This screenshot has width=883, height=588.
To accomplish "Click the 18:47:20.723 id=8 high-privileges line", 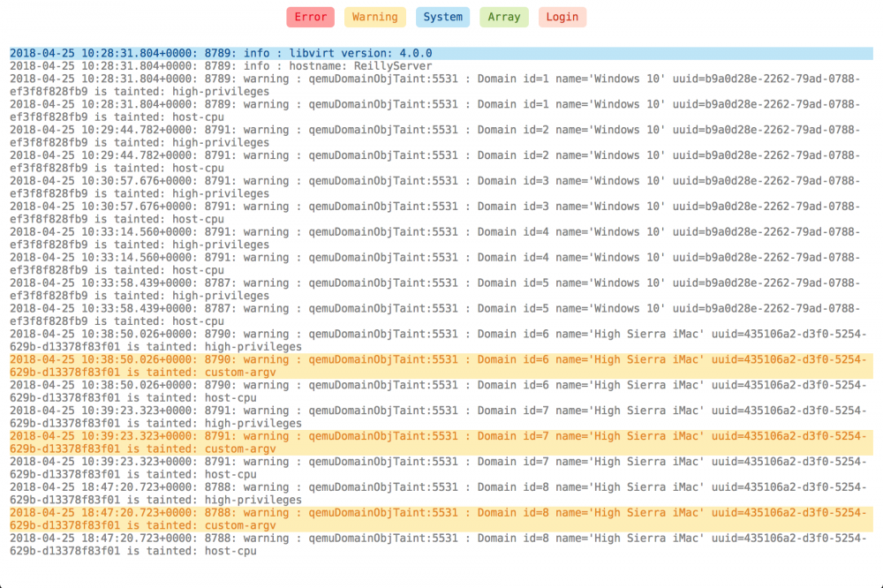I will pos(441,494).
